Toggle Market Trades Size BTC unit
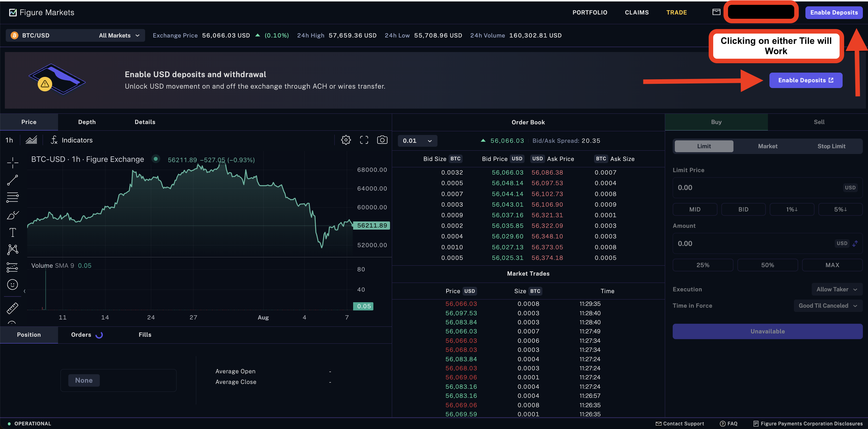 [535, 291]
